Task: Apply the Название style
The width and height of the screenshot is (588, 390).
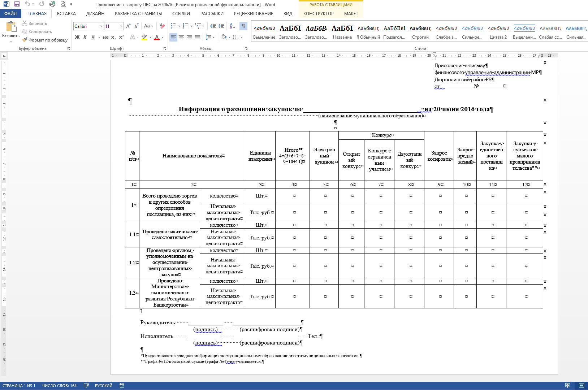Action: point(342,32)
